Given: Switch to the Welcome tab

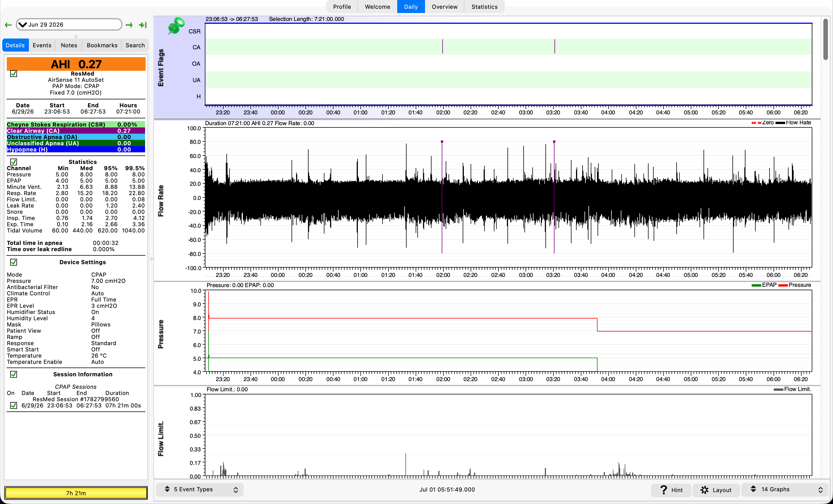Looking at the screenshot, I should [x=377, y=7].
